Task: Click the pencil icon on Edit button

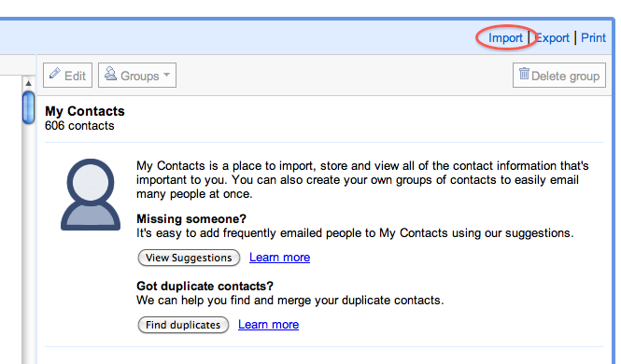Action: (x=55, y=74)
